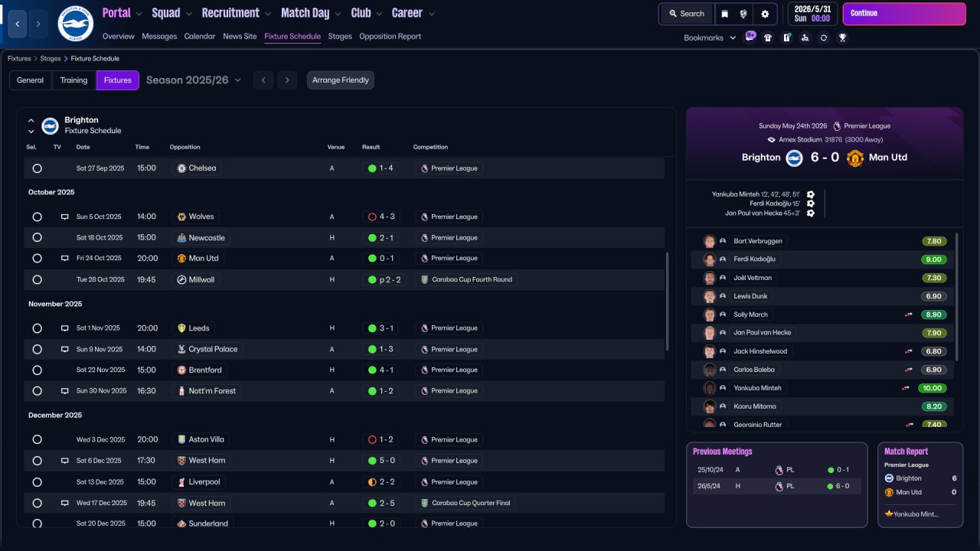Open the Opposition Report tab
This screenshot has height=551, width=980.
[x=390, y=36]
